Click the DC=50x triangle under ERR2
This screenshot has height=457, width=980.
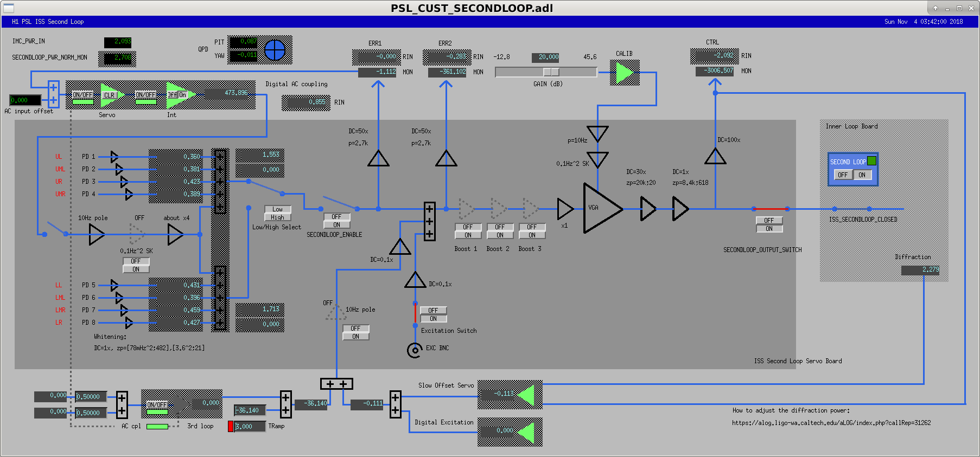[446, 158]
